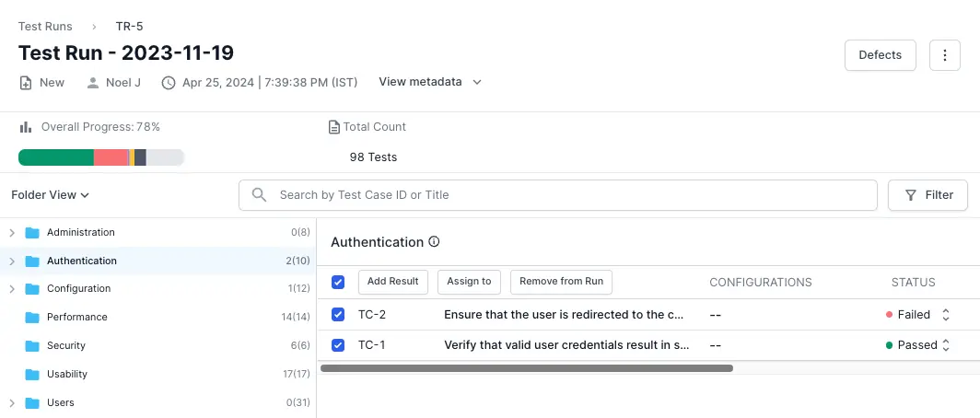Go to Test Runs breadcrumb
This screenshot has height=418, width=980.
coord(45,27)
